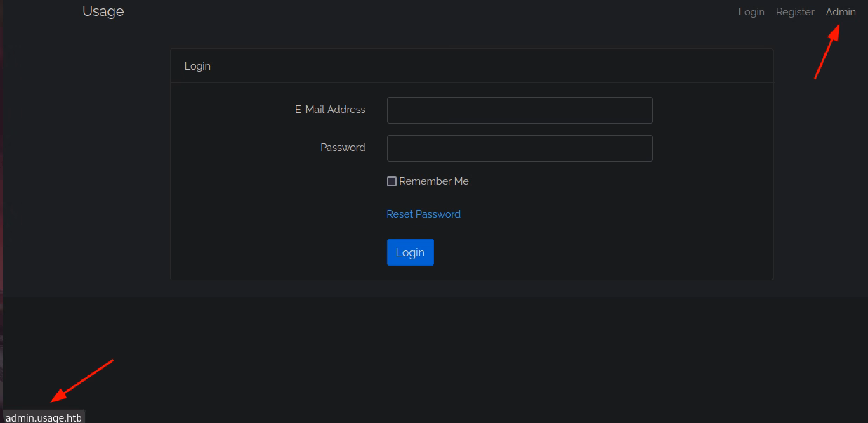Follow the Reset Password link
This screenshot has height=423, width=868.
coord(423,214)
